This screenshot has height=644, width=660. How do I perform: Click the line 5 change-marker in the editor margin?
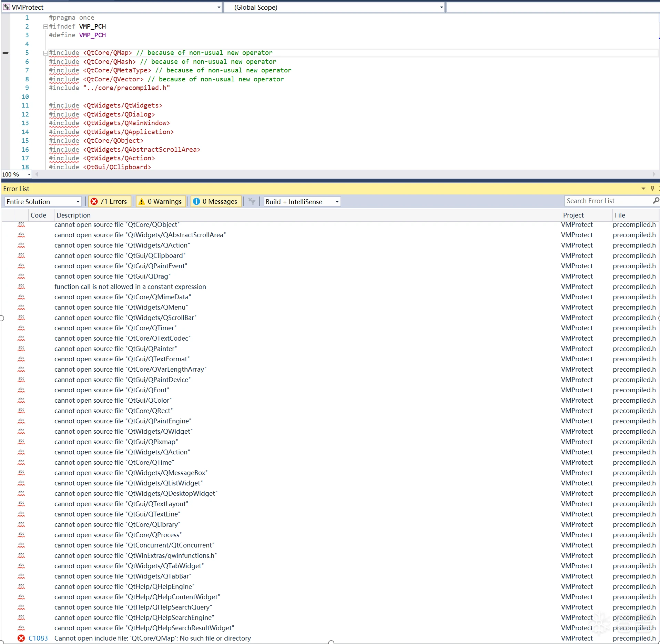[x=6, y=53]
